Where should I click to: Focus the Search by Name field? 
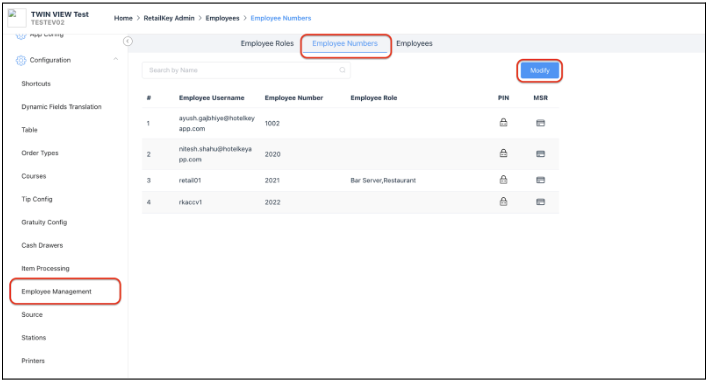click(246, 70)
